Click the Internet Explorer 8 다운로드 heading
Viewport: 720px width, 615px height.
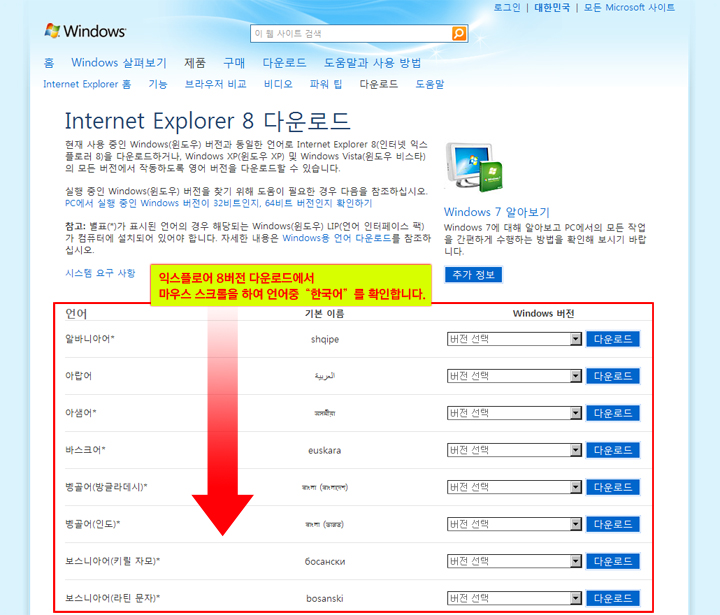(x=208, y=121)
